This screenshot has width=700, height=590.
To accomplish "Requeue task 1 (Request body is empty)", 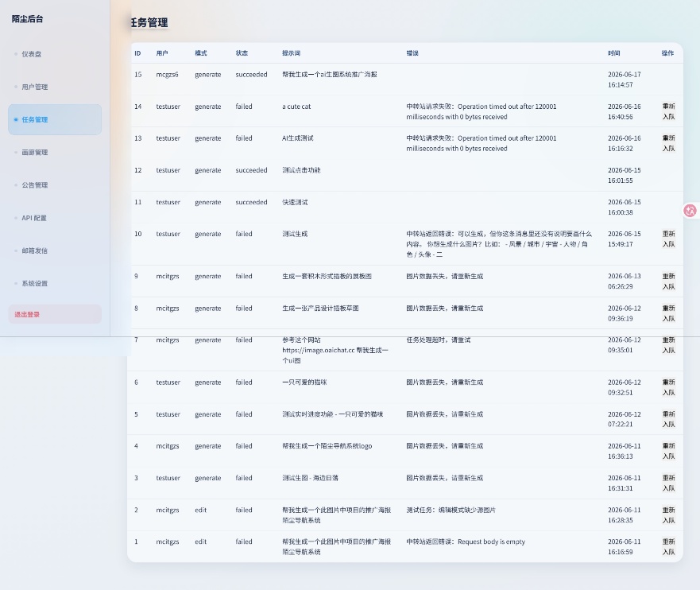I will [x=668, y=547].
